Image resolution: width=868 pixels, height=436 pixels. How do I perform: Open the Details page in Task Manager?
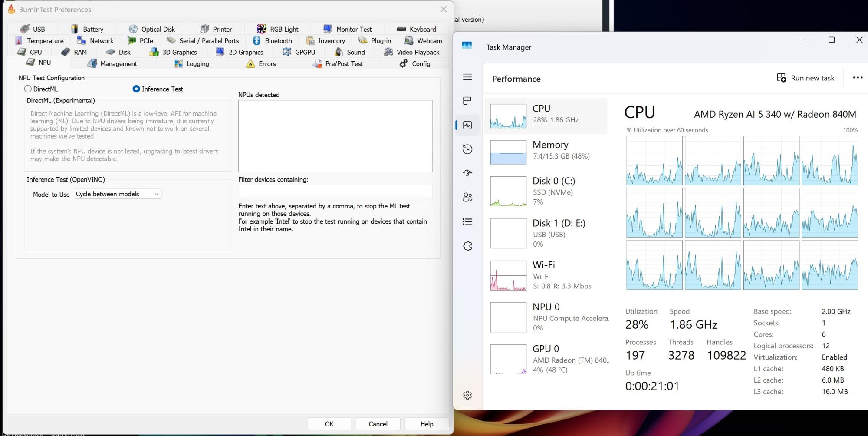point(467,221)
